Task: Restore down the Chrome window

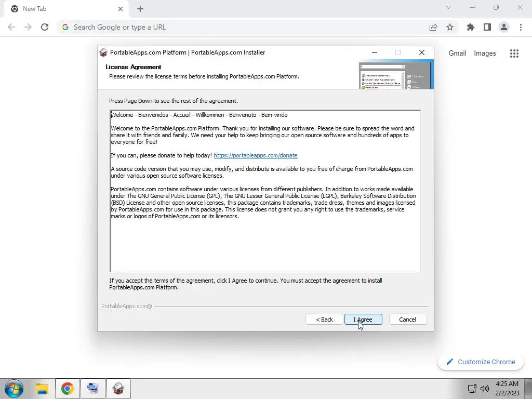Action: click(x=496, y=7)
